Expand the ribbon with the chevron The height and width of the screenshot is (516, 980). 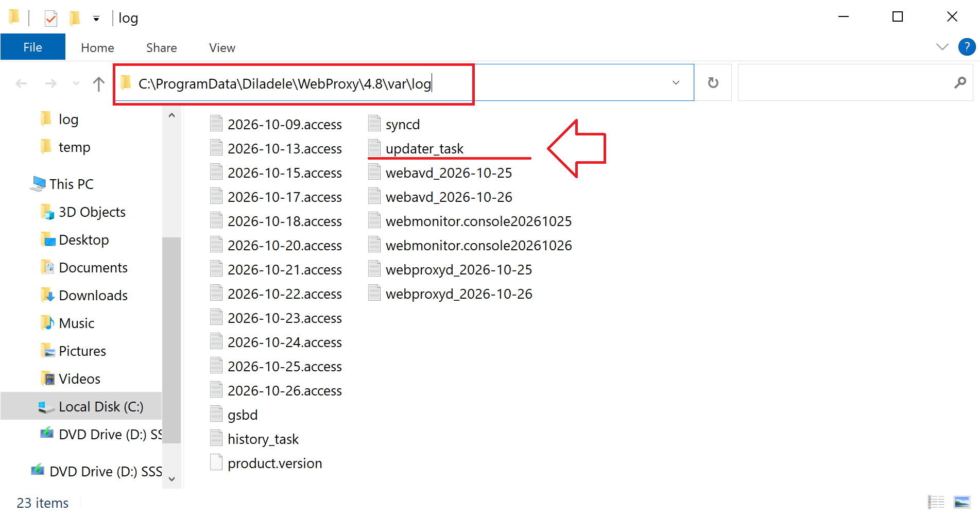tap(942, 47)
